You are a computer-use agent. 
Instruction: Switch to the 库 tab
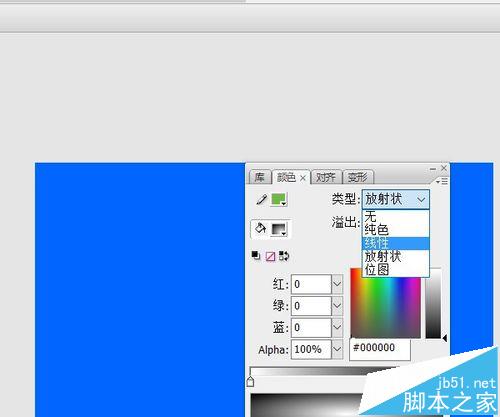[259, 177]
